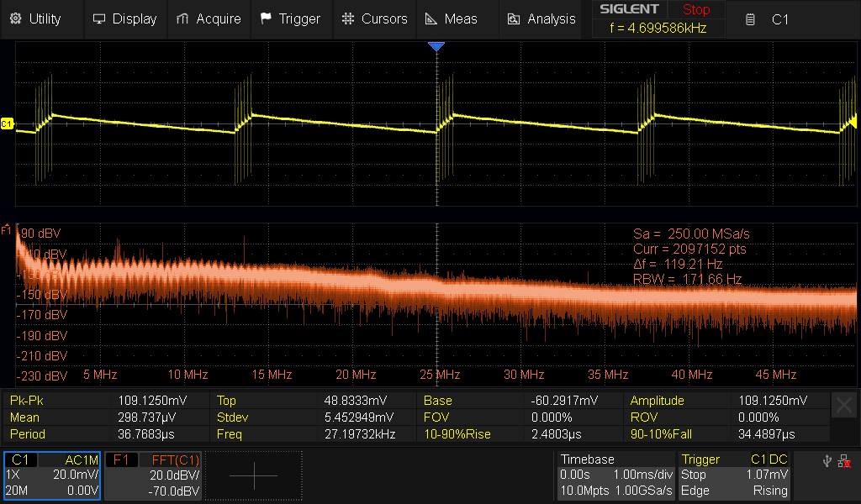861x504 pixels.
Task: Click the network connection status icon
Action: [x=843, y=461]
